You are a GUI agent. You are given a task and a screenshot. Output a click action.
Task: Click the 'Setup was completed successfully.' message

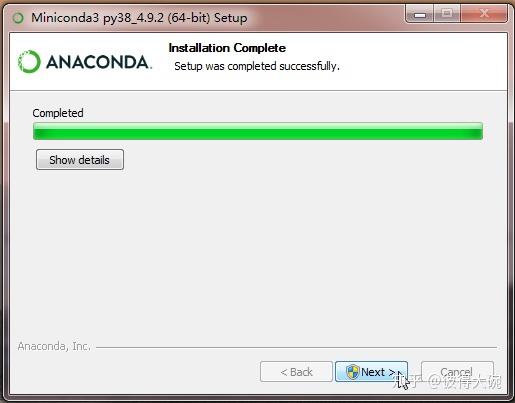point(257,66)
